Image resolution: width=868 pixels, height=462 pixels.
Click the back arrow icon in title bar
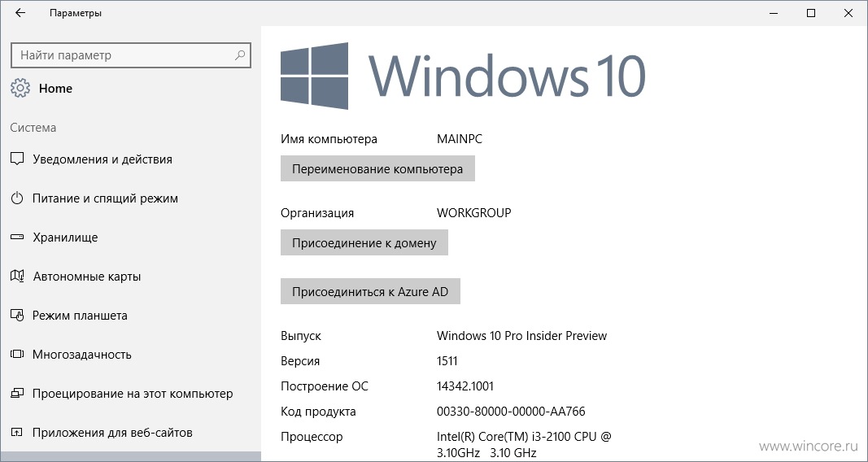20,13
